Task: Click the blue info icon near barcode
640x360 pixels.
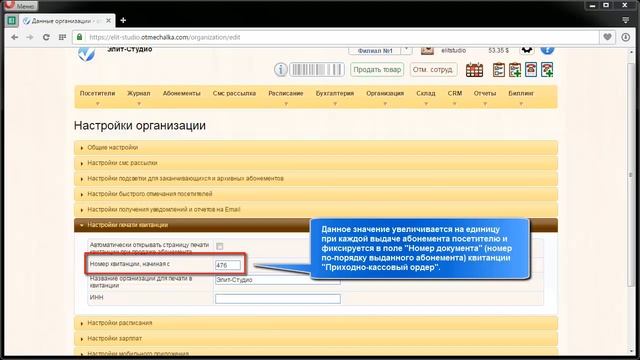Action: (280, 70)
